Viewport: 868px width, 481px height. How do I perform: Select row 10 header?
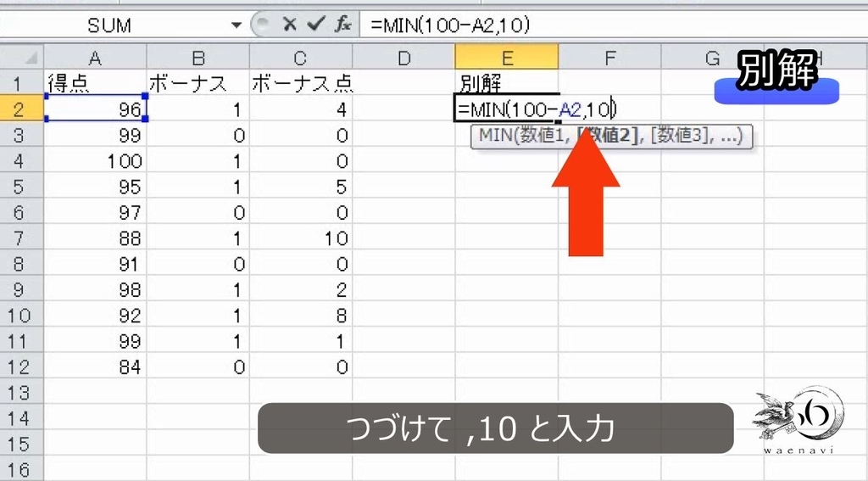pos(22,316)
